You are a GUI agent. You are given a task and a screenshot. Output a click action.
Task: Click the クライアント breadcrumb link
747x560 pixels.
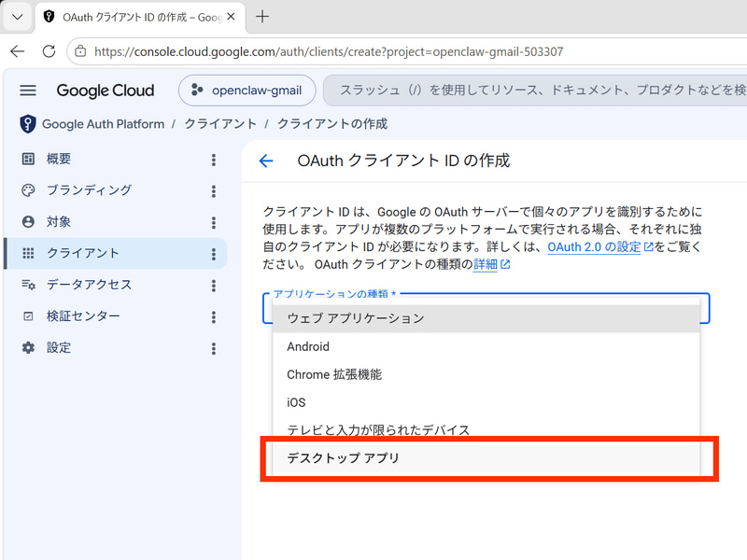tap(220, 124)
